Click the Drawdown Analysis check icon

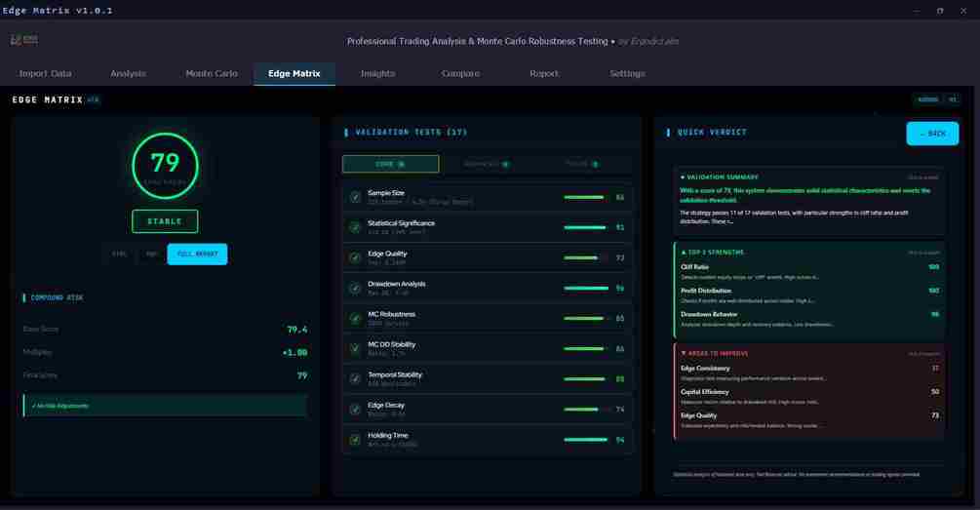point(355,288)
